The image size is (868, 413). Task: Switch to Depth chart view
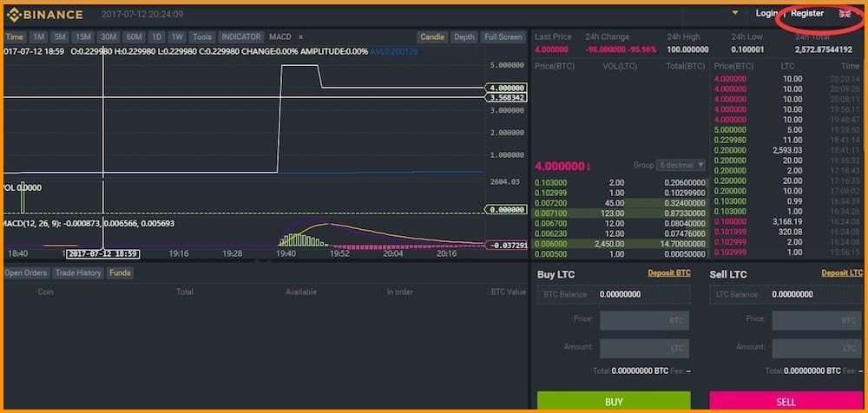[x=464, y=37]
